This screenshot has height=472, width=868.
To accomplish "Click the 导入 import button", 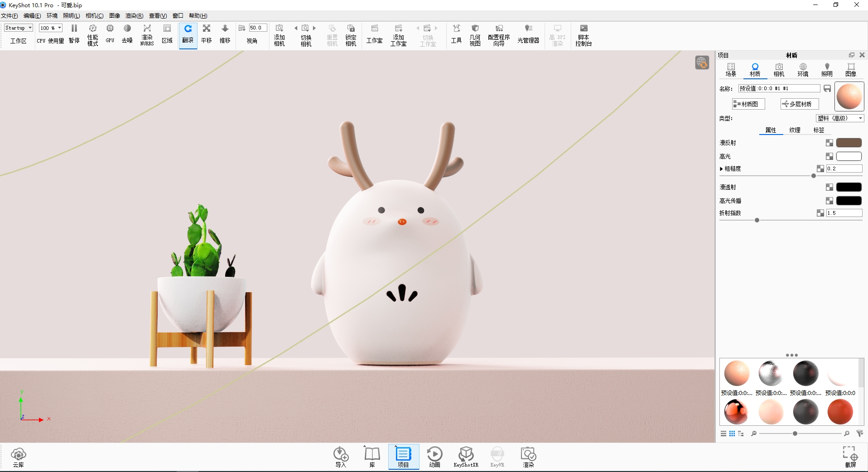I will 341,457.
